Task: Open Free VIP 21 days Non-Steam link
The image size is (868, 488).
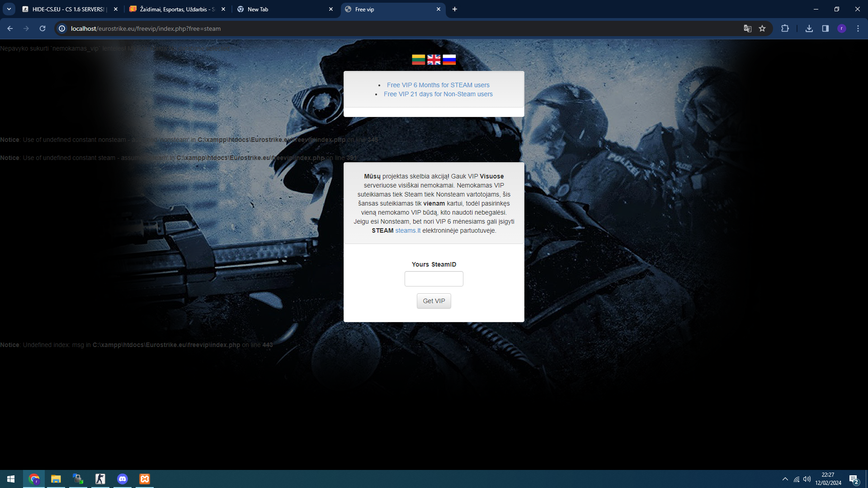Action: (438, 94)
